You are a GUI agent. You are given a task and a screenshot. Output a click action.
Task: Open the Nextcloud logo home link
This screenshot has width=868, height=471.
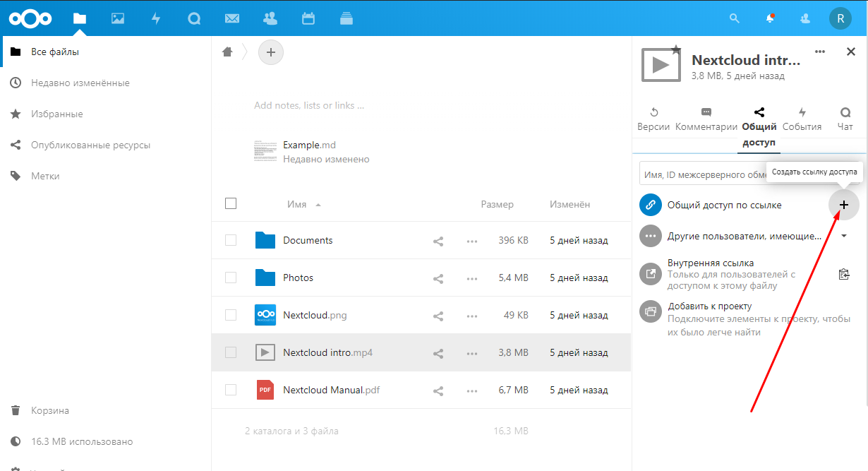click(x=31, y=18)
